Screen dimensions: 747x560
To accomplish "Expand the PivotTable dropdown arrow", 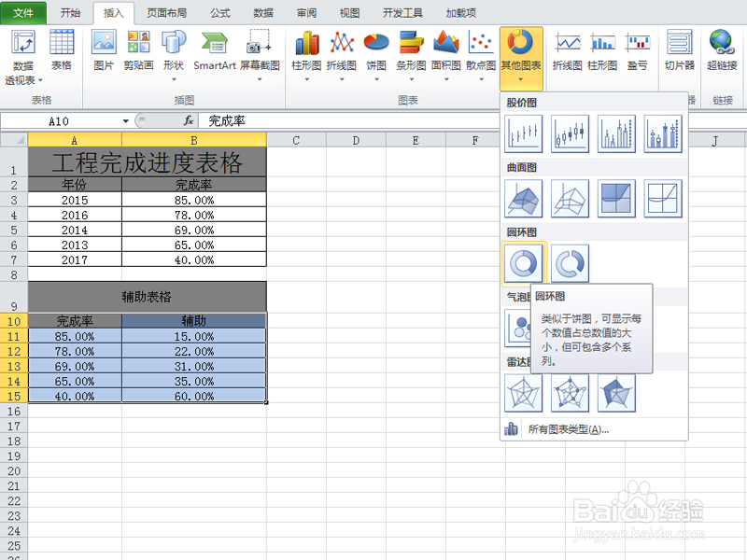I will coord(40,80).
